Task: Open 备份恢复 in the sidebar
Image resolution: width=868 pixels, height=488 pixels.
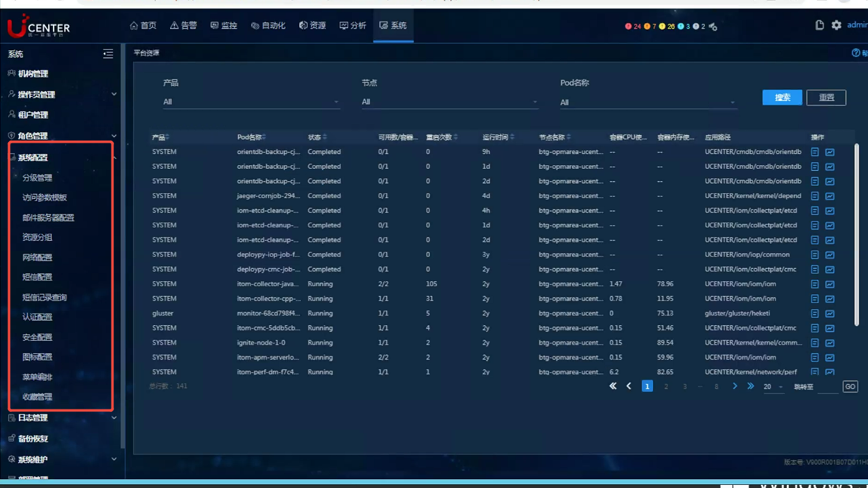Action: click(x=33, y=439)
